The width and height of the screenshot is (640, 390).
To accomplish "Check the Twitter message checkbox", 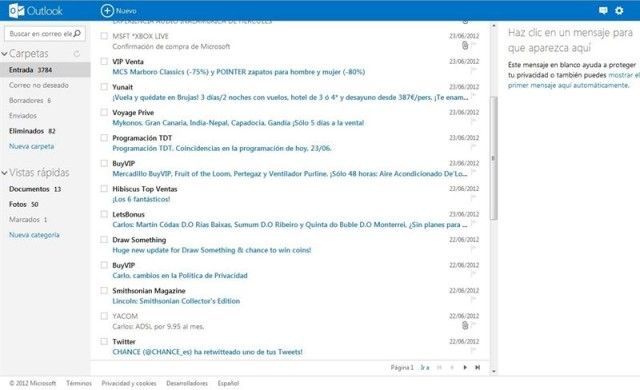I will pyautogui.click(x=104, y=341).
